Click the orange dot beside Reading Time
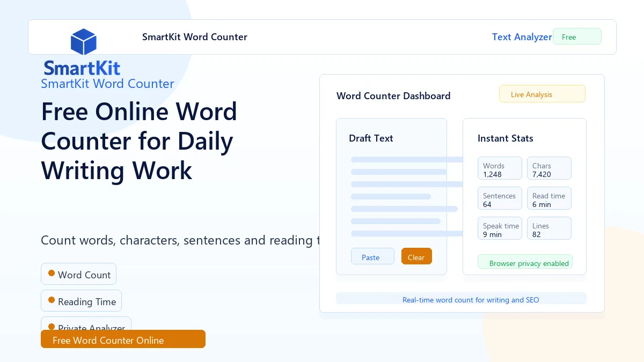This screenshot has height=362, width=644. click(x=52, y=300)
